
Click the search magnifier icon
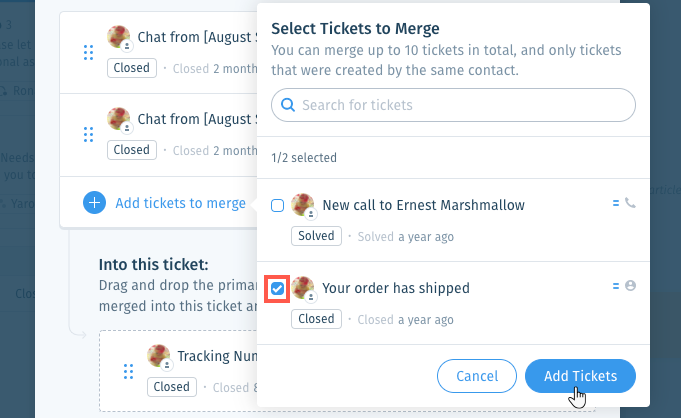pos(288,105)
